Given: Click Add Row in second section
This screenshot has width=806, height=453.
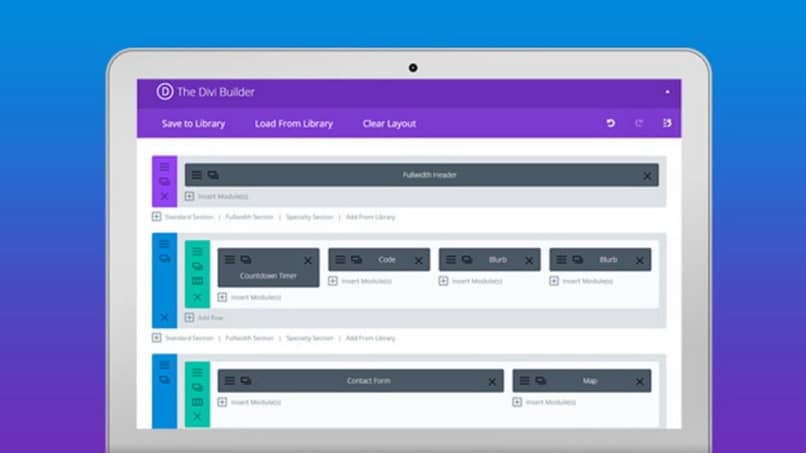Looking at the screenshot, I should click(204, 318).
